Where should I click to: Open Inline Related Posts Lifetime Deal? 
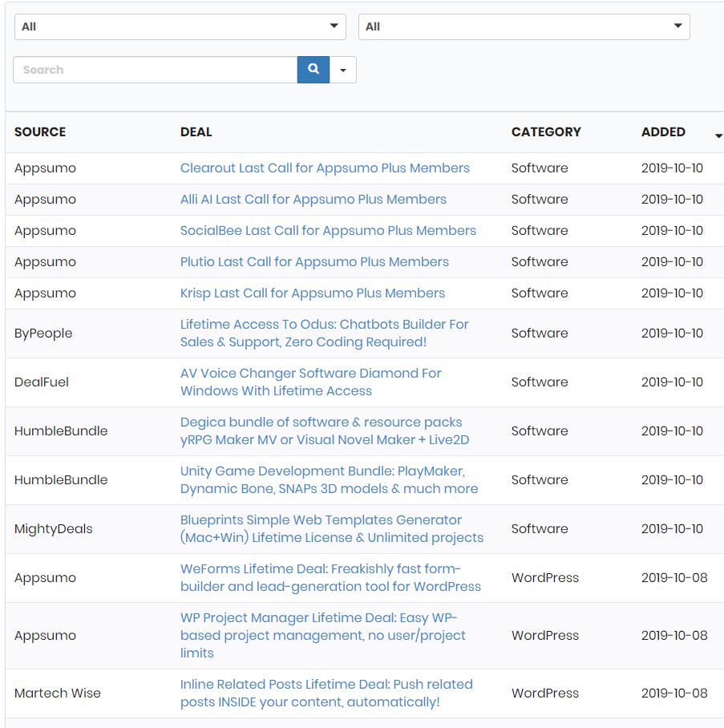pos(326,693)
